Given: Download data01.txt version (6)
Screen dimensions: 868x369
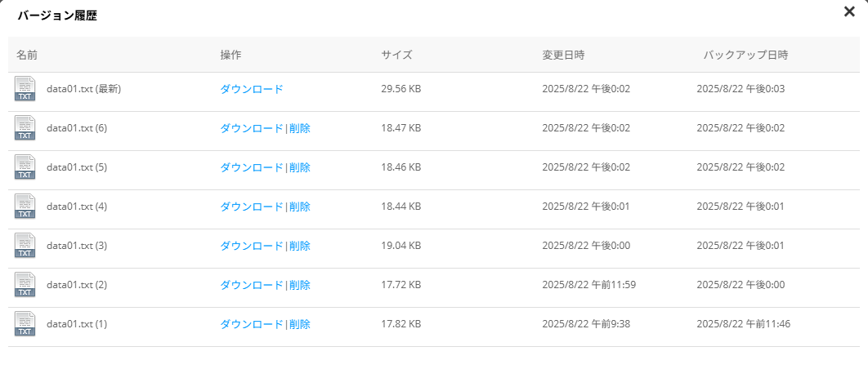Looking at the screenshot, I should pos(252,128).
